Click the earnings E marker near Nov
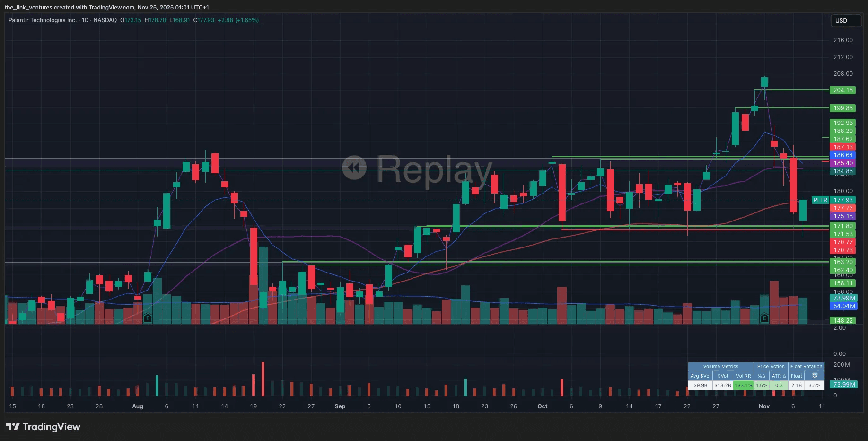The image size is (868, 441). click(764, 318)
